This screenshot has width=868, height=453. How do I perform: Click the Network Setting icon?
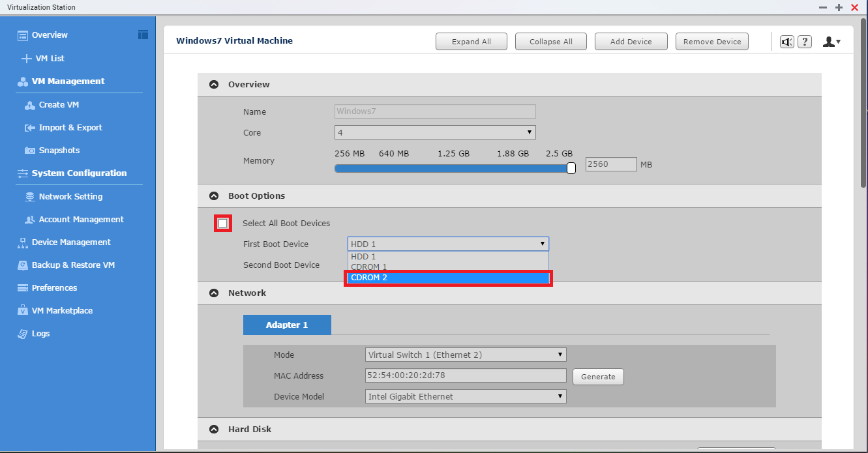coord(30,197)
